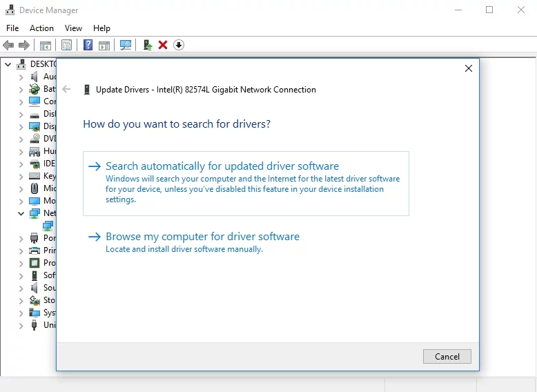Open the Properties toolbar icon
The height and width of the screenshot is (392, 537).
click(66, 45)
